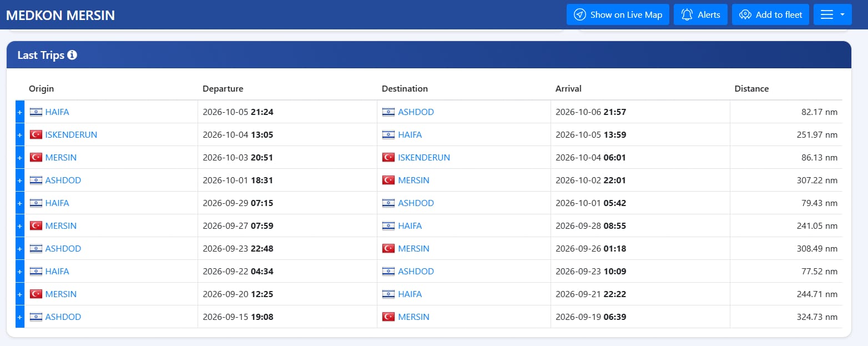Screen dimensions: 868x346
Task: Expand the trip row departing 2026-09-22 04:34
Action: coord(20,272)
